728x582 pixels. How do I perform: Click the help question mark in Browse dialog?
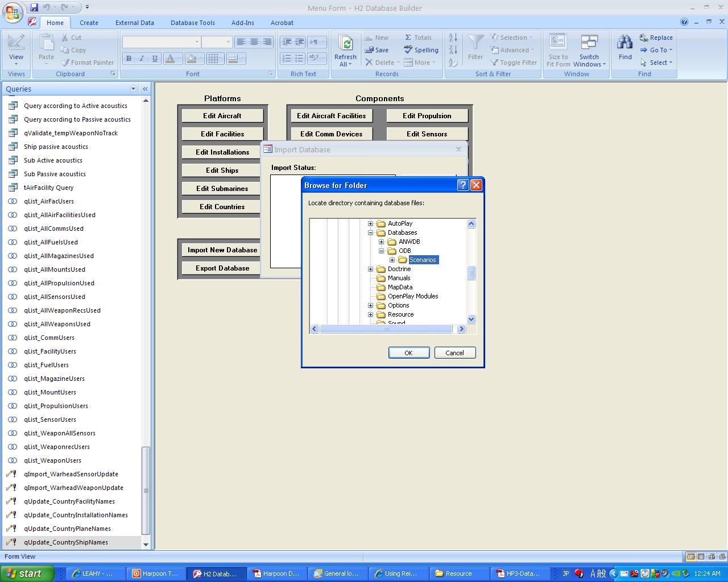463,185
